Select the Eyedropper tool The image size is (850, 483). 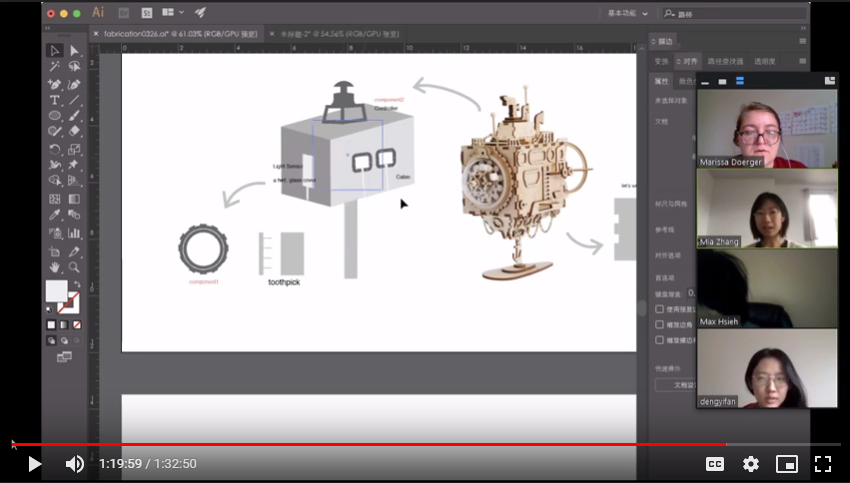click(54, 215)
